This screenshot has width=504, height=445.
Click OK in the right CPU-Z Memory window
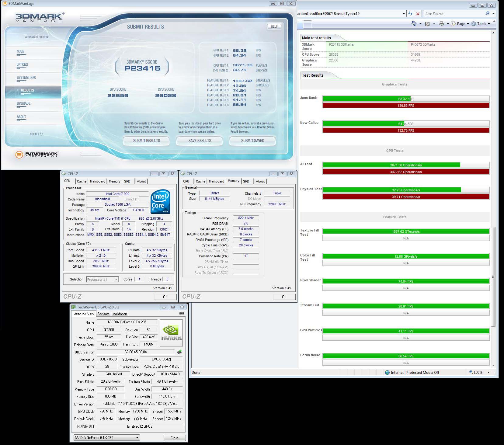coord(284,297)
